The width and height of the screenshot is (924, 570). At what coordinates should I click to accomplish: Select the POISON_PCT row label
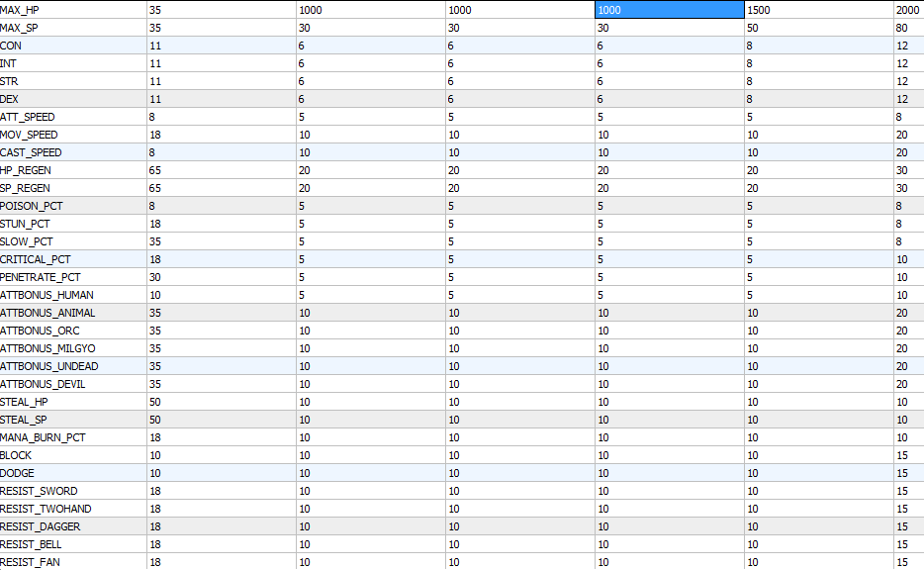(32, 206)
